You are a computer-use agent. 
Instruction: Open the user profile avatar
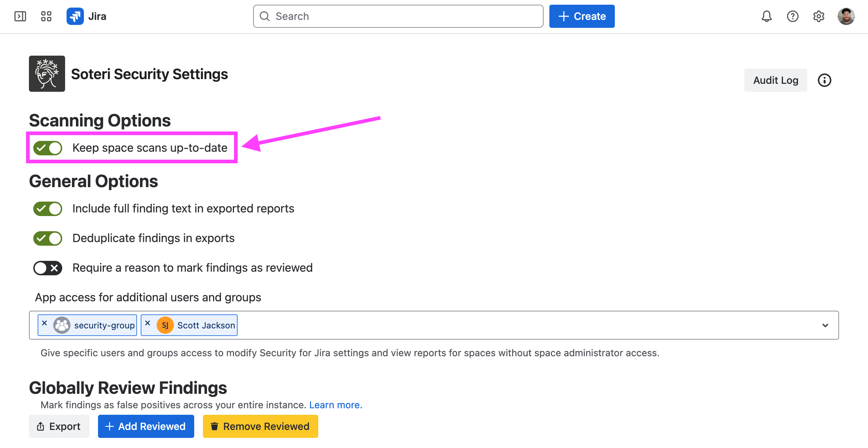coord(846,16)
